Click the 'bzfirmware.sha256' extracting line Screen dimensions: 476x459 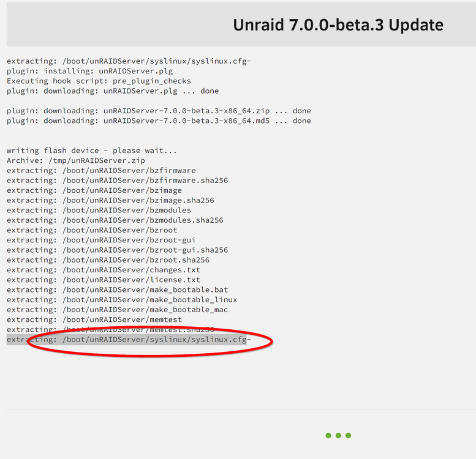(117, 181)
